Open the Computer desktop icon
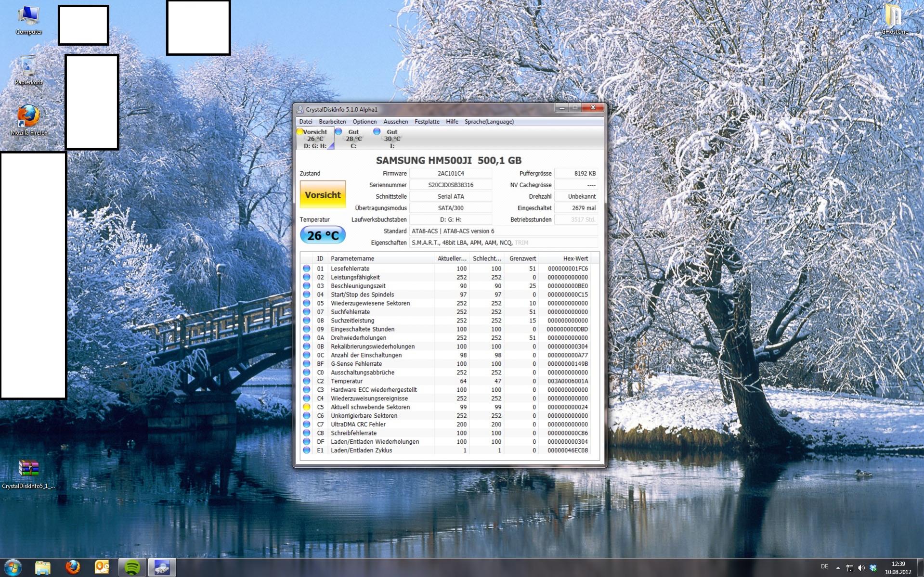The image size is (924, 577). [28, 20]
